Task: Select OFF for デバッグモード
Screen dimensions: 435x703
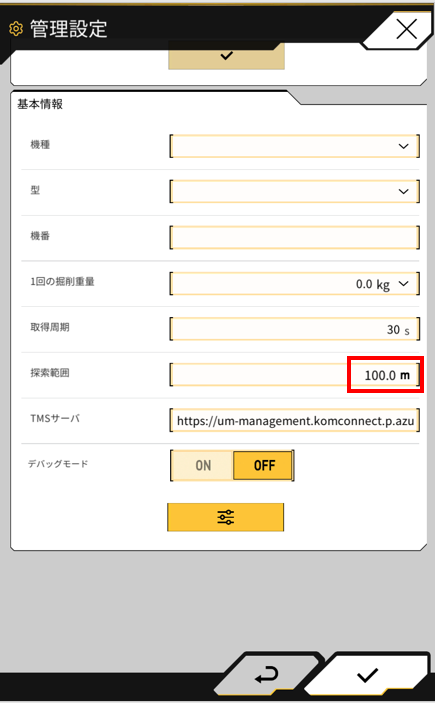Action: [x=264, y=465]
